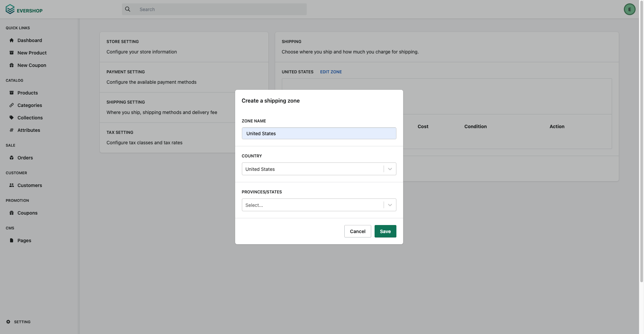The height and width of the screenshot is (334, 644).
Task: Open Tax Setting card
Action: 184,138
